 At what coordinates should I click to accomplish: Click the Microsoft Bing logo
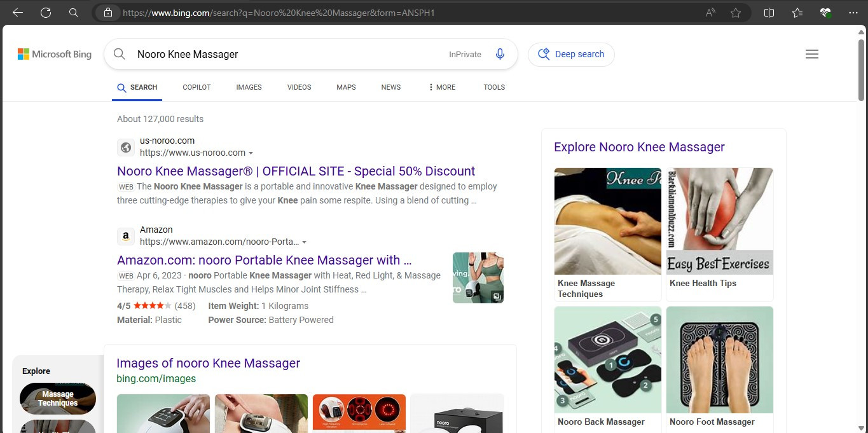pos(55,54)
